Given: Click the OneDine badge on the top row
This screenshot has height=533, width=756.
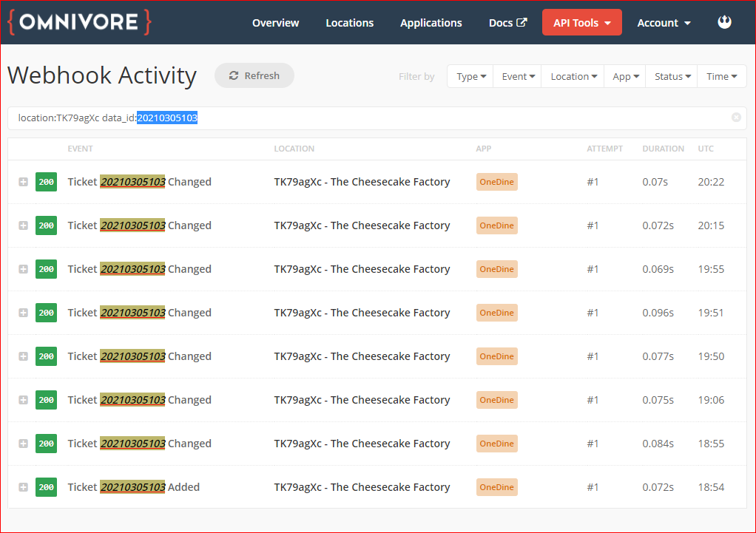Looking at the screenshot, I should (496, 181).
